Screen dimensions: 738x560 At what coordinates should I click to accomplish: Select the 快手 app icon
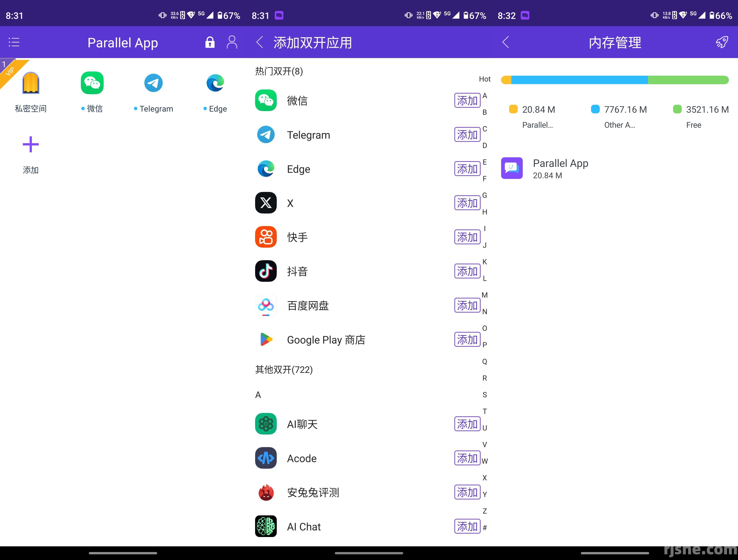click(266, 237)
